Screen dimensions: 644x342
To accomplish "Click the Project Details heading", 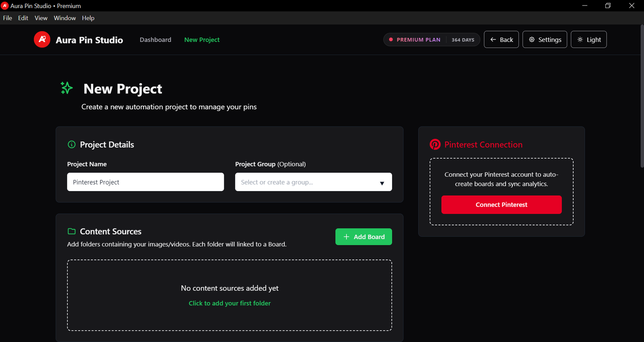I will click(107, 144).
